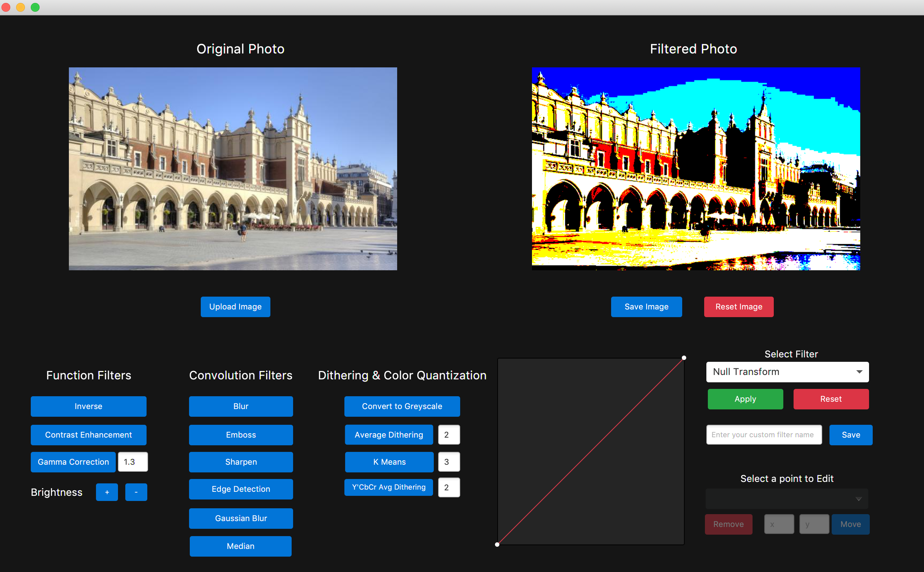This screenshot has width=924, height=572.
Task: Save the filtered image
Action: (646, 307)
